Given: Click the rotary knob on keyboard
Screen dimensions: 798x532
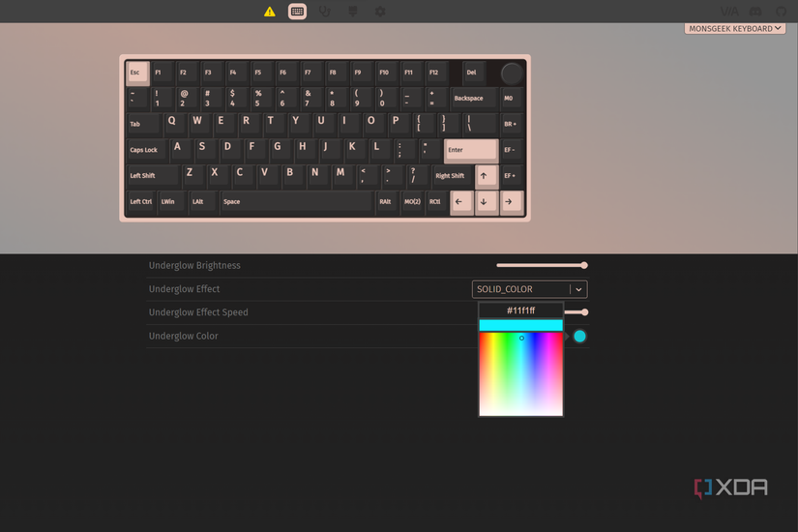Looking at the screenshot, I should [512, 74].
